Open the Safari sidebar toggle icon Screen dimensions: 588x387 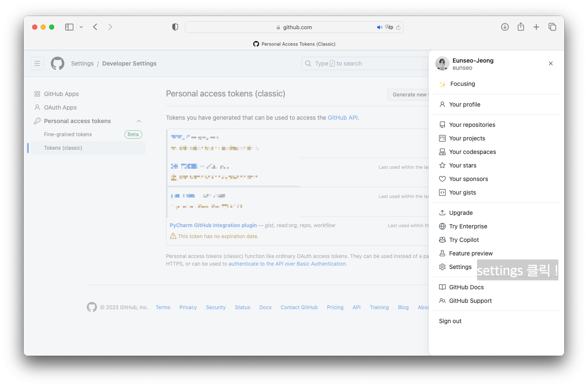point(69,27)
